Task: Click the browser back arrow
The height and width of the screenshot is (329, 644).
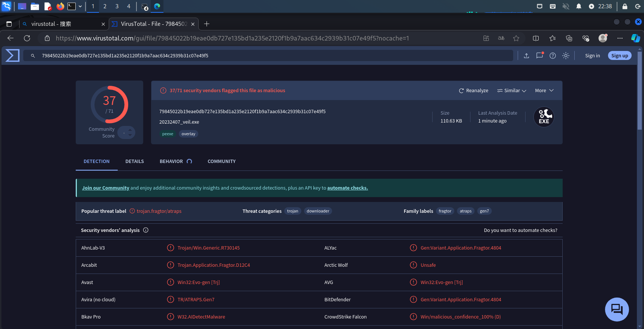Action: [10, 38]
